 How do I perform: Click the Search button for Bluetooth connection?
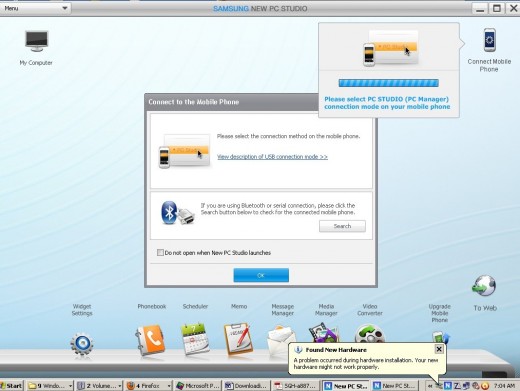coord(342,226)
